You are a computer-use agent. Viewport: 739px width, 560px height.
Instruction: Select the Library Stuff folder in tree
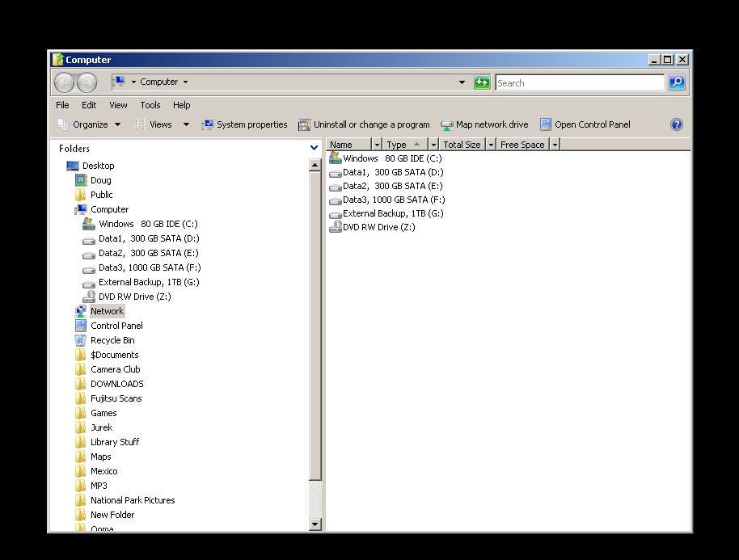(115, 442)
